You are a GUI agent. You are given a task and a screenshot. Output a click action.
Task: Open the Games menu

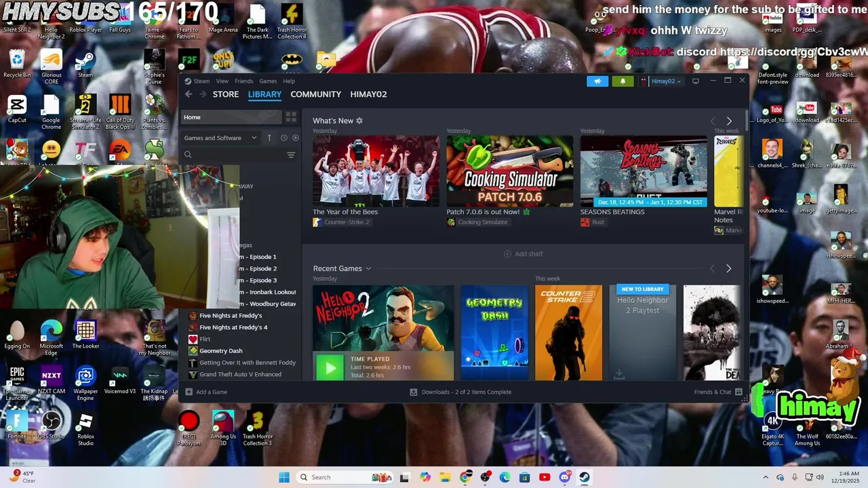(268, 81)
